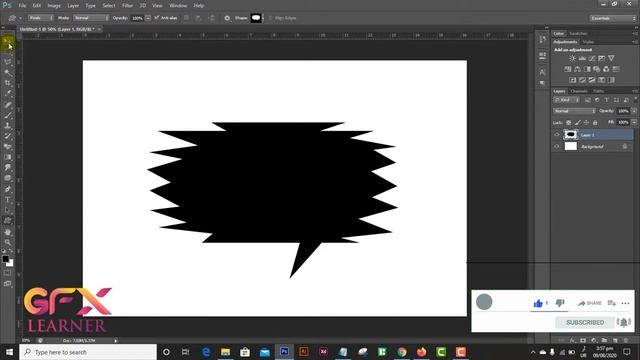This screenshot has height=360, width=640.
Task: Open the options bar Mode Normal dropdown
Action: pos(91,18)
